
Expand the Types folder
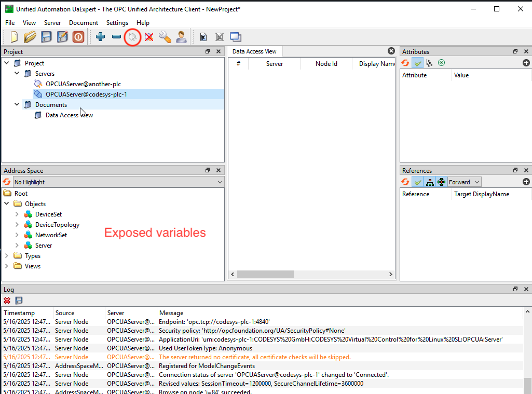pyautogui.click(x=6, y=255)
